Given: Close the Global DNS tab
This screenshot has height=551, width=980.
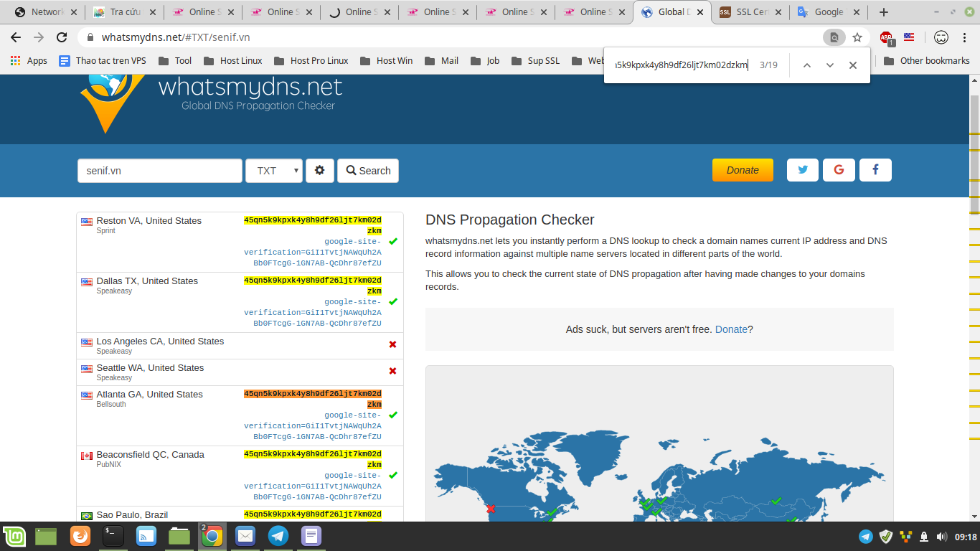Looking at the screenshot, I should [x=700, y=12].
